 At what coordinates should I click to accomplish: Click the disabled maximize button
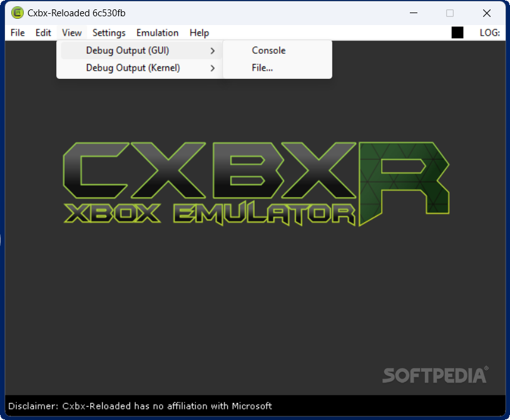450,13
